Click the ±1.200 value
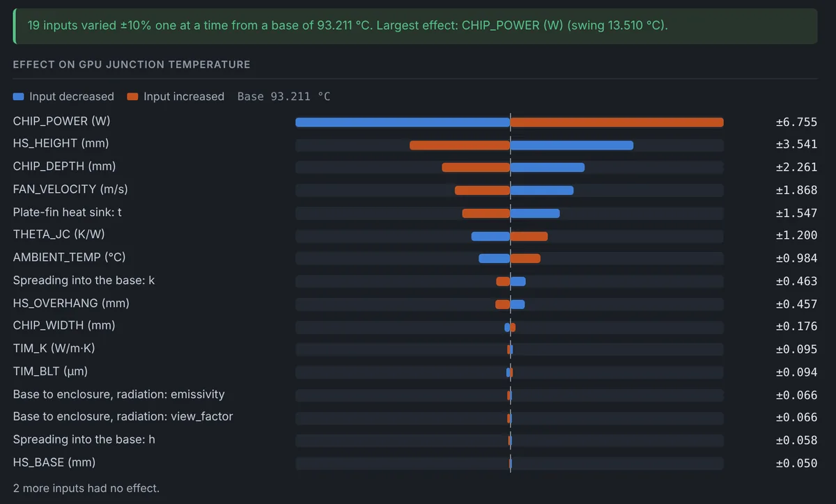 point(796,235)
